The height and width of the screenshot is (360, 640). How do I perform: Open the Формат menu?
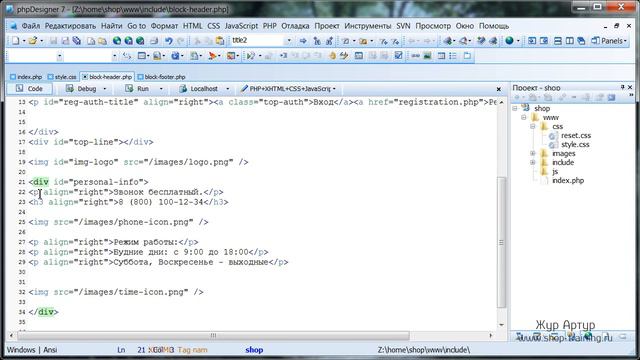click(x=164, y=26)
